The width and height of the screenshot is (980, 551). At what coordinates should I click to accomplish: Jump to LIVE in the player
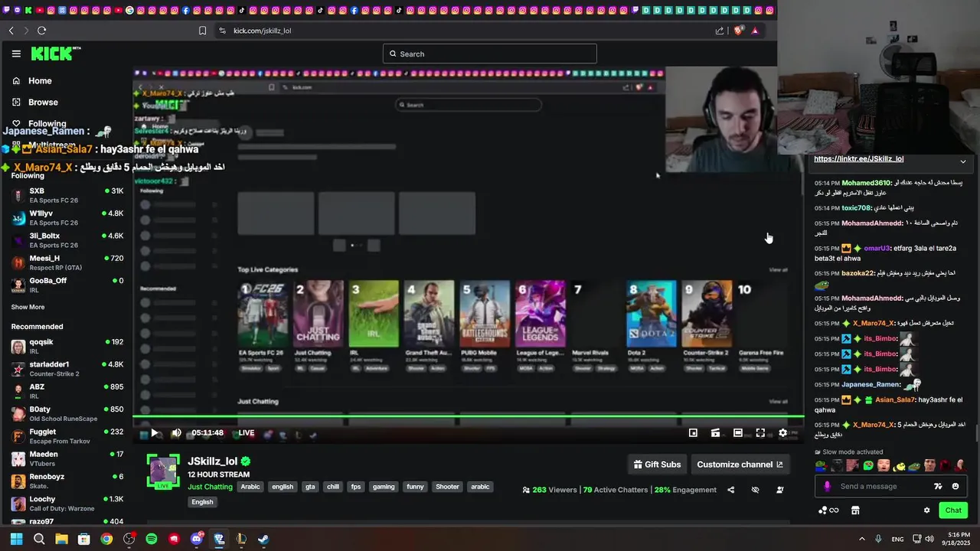coord(246,432)
